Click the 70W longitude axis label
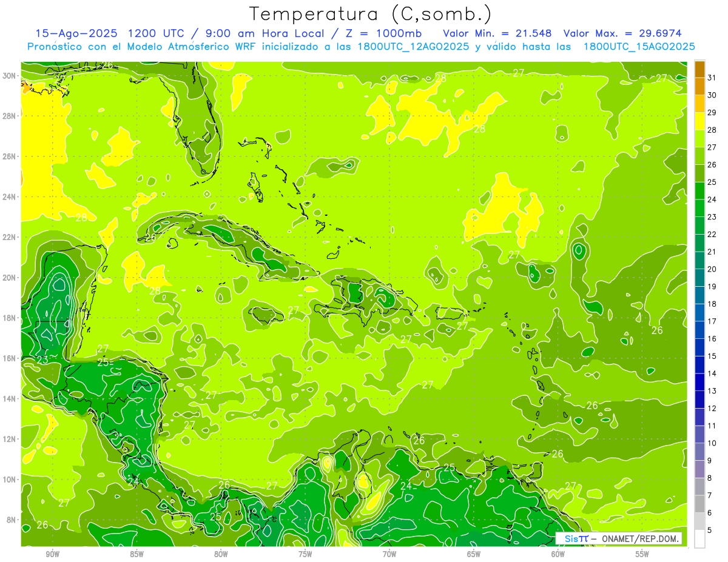The width and height of the screenshot is (728, 562). pos(389,554)
